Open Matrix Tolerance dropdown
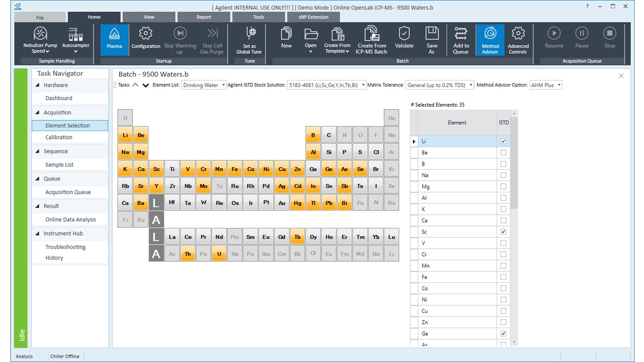Viewport: 644px width, 362px height. (439, 85)
